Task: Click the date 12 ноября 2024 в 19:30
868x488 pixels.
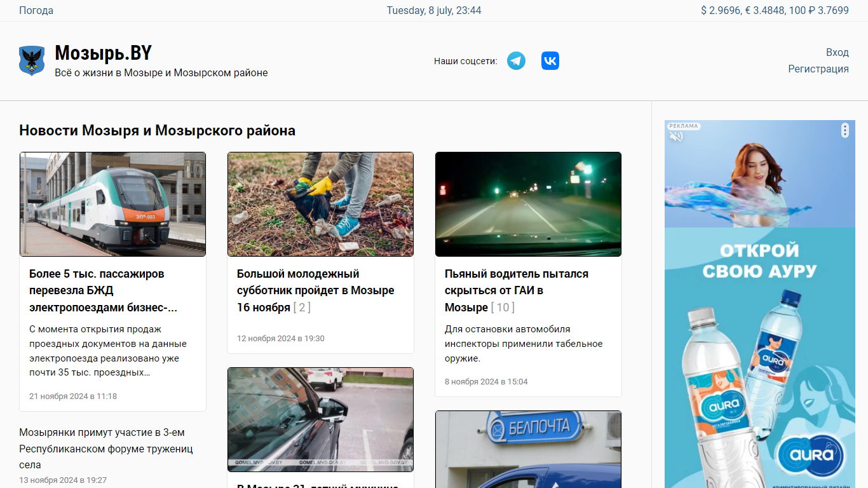Action: pos(281,338)
